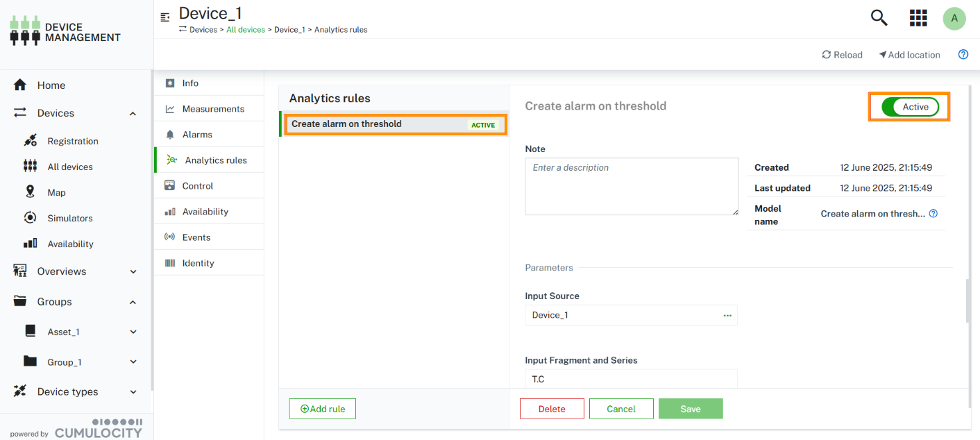Click the sidebar Availability bars icon
This screenshot has width=980, height=440.
30,244
